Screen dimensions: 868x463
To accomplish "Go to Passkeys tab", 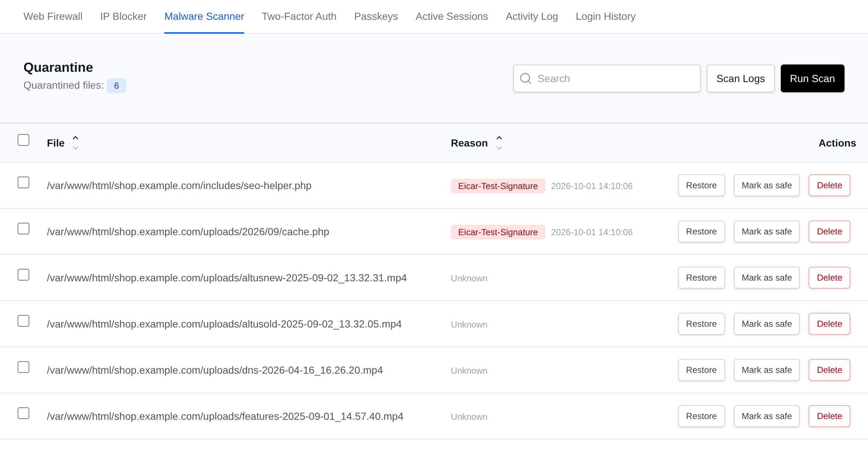I will click(x=376, y=16).
